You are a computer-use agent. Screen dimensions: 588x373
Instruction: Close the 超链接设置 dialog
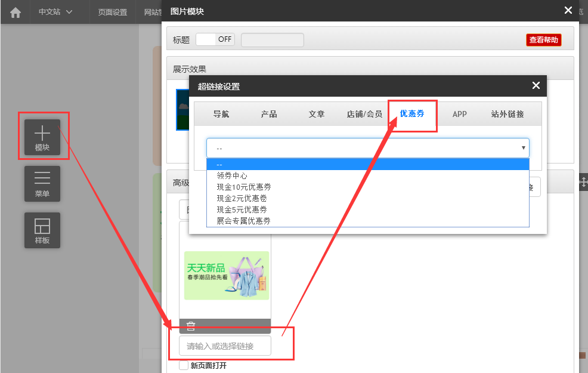[536, 85]
